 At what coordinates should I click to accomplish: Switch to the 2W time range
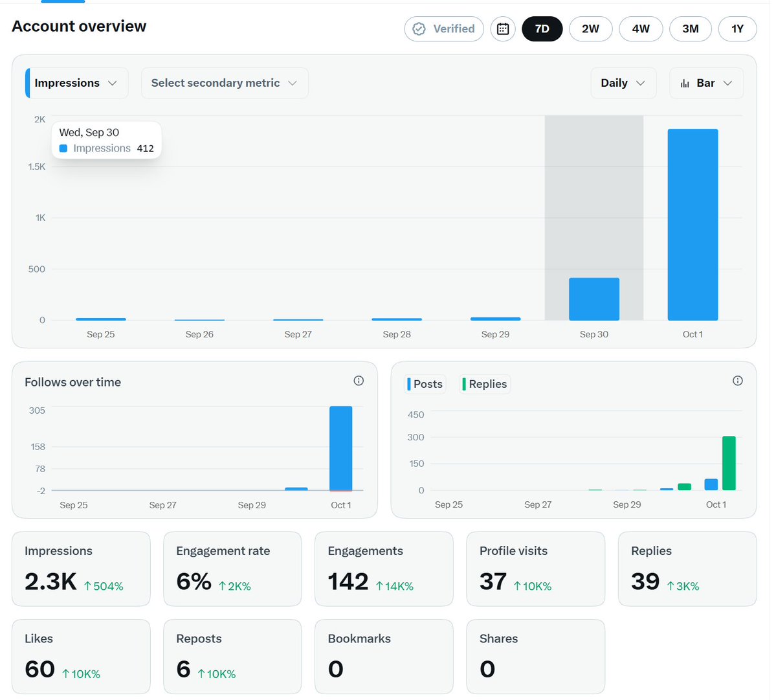pyautogui.click(x=590, y=28)
